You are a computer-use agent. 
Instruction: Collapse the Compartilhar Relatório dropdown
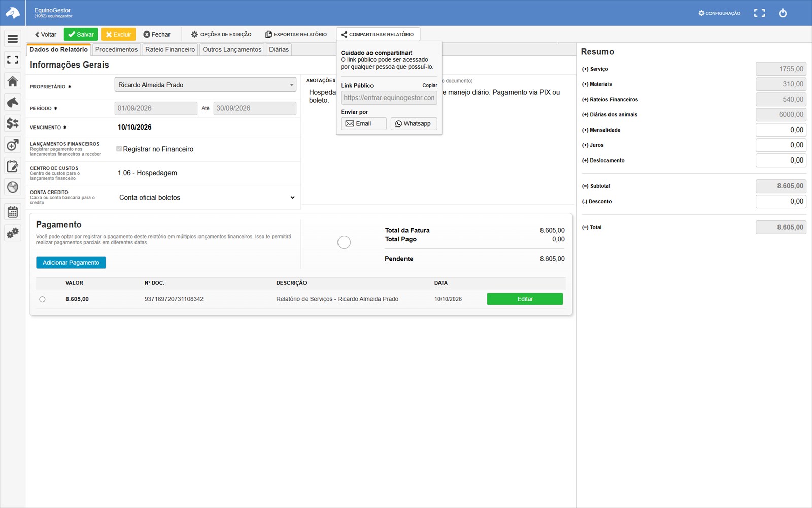click(x=378, y=35)
